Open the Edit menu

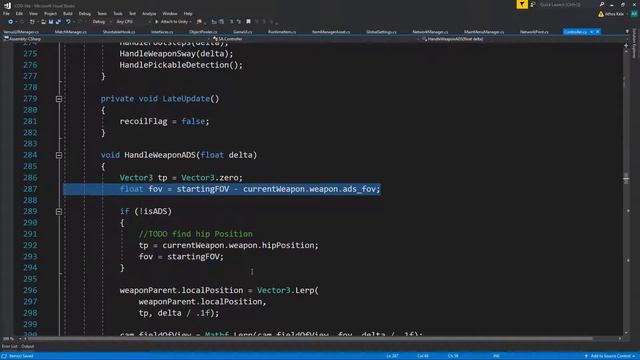[x=19, y=13]
